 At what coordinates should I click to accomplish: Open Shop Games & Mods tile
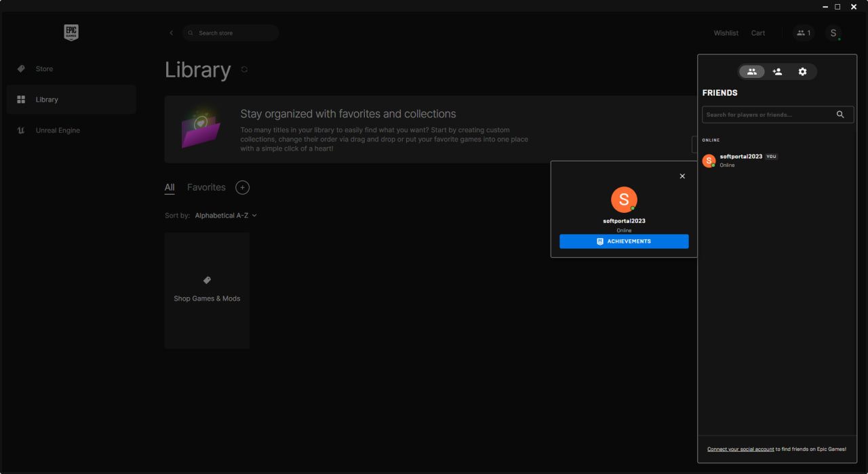pyautogui.click(x=207, y=290)
